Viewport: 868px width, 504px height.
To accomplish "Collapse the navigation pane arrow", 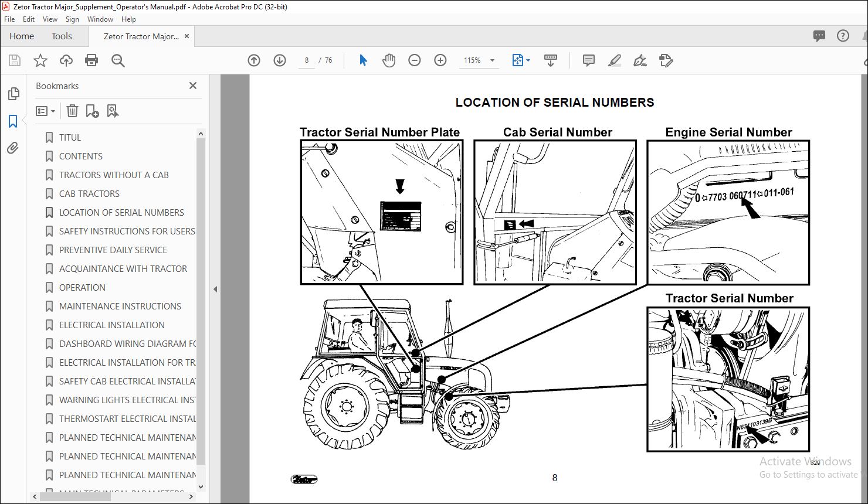I will (215, 289).
